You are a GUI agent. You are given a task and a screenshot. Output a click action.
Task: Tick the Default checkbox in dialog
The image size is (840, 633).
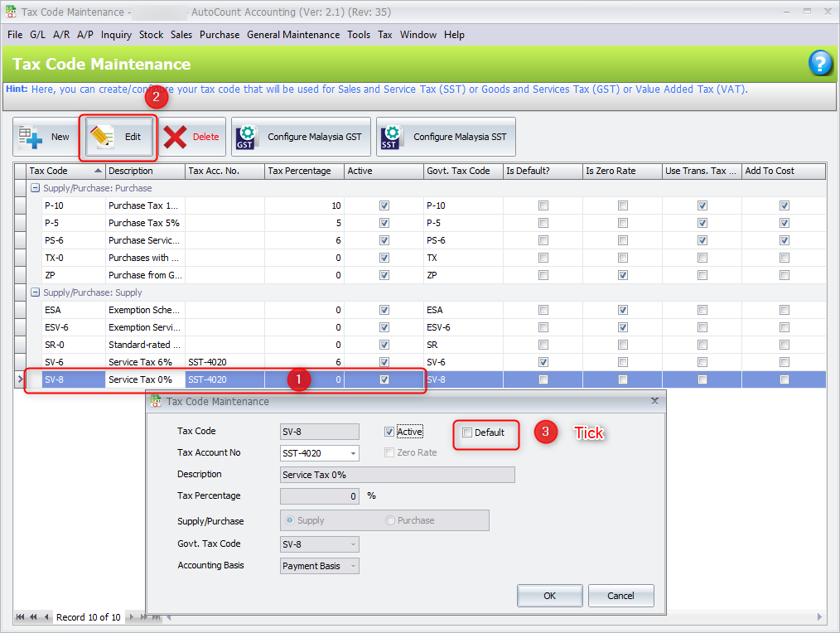point(467,432)
